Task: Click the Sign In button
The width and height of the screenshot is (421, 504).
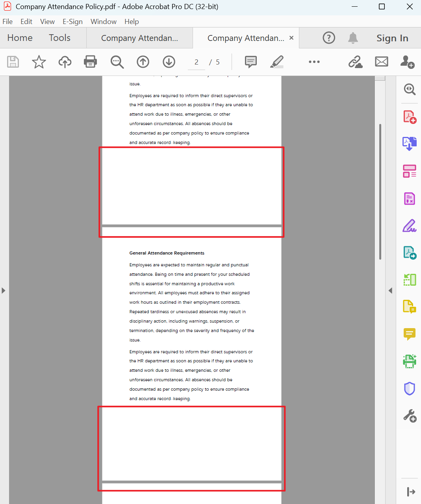Action: point(392,38)
